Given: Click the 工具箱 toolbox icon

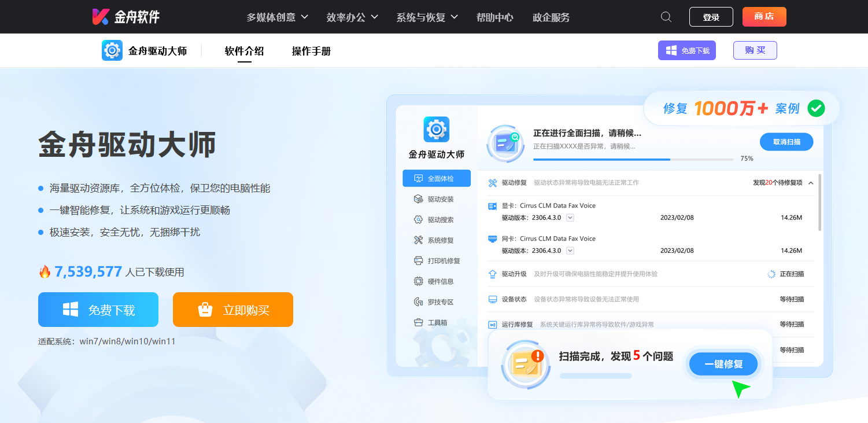Looking at the screenshot, I should pyautogui.click(x=419, y=322).
